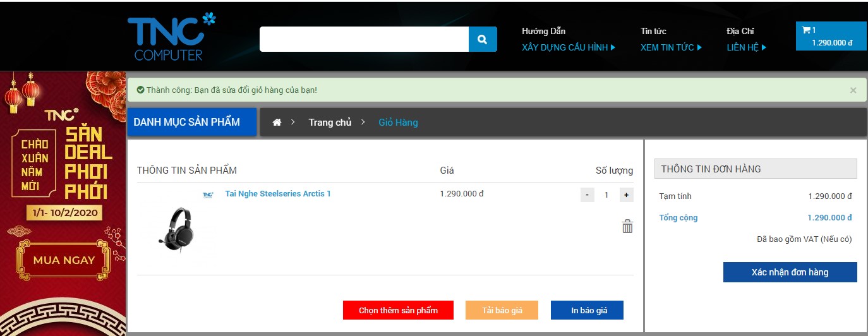
Task: Delete item using the trash icon
Action: (627, 226)
